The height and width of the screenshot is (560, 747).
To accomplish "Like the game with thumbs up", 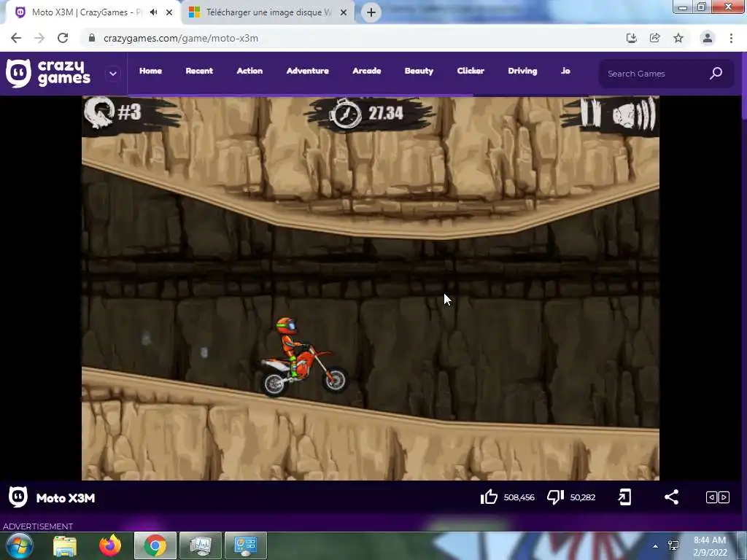I will pyautogui.click(x=489, y=497).
